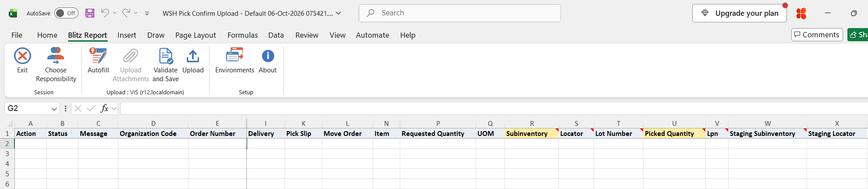The image size is (868, 189).
Task: Click the Excel app icon
Action: 13,13
